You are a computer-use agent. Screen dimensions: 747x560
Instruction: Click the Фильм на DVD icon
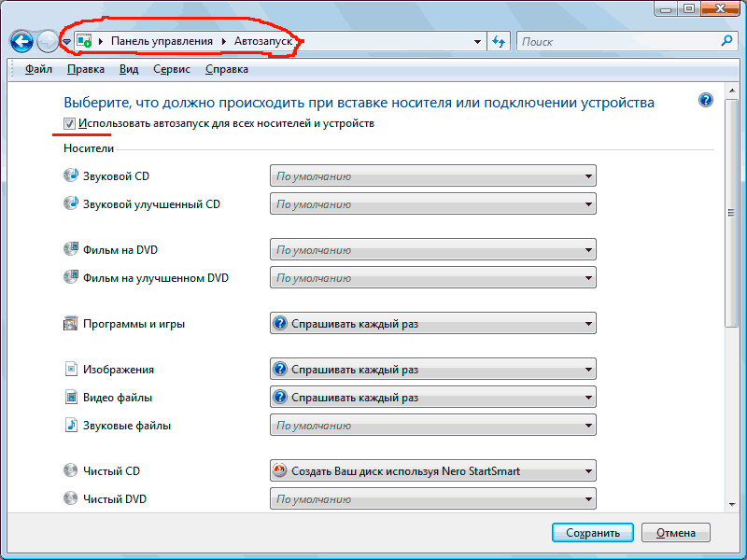71,249
